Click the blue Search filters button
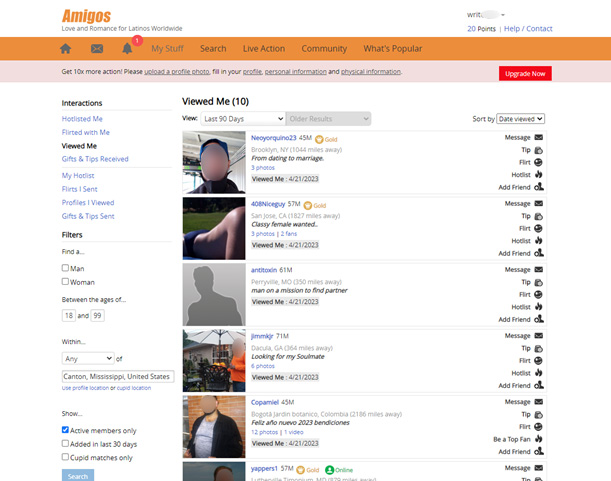The height and width of the screenshot is (481, 611). click(78, 476)
